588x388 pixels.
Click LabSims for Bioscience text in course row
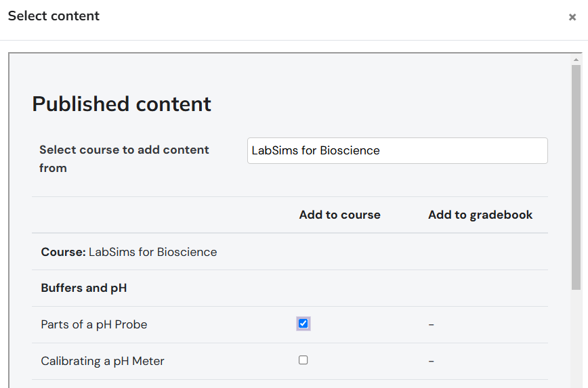153,252
